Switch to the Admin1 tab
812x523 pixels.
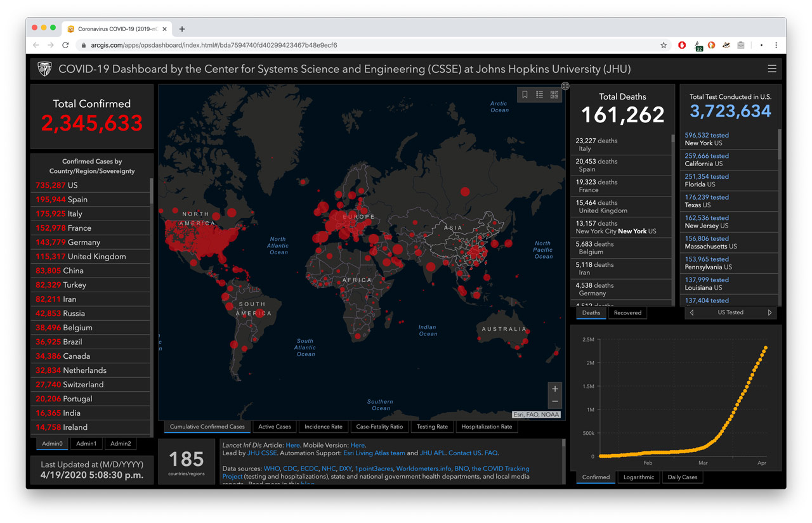[x=86, y=444]
